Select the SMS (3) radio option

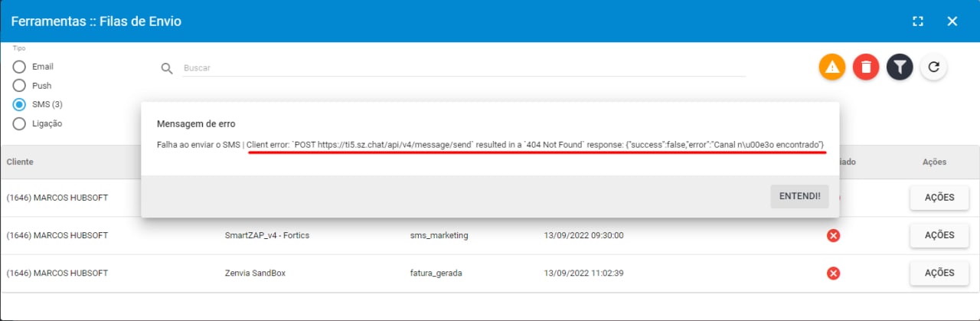[x=19, y=105]
